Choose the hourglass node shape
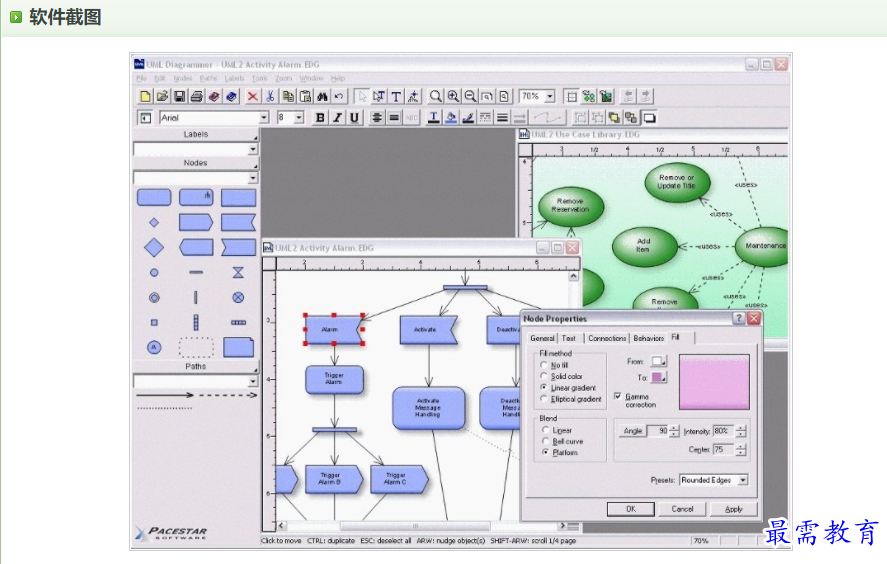Screen dimensions: 887x564 point(238,273)
